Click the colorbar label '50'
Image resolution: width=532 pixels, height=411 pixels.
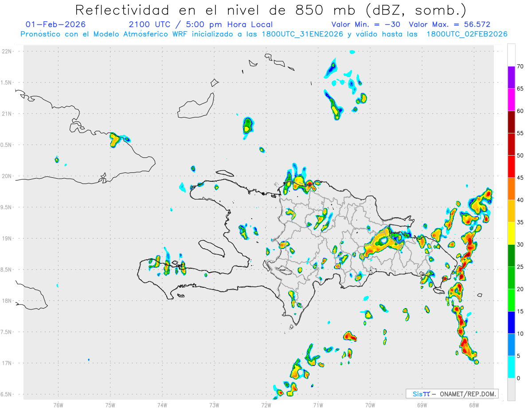click(x=520, y=156)
